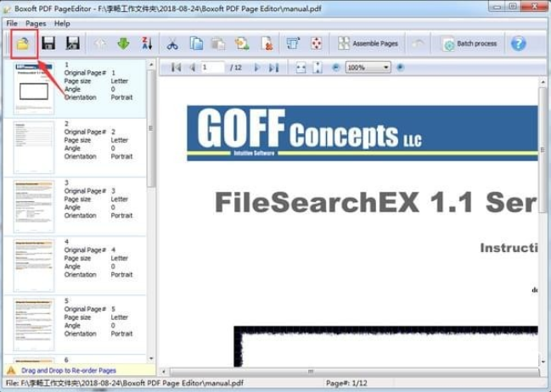Click the insert pages icon with green arrow

[242, 43]
